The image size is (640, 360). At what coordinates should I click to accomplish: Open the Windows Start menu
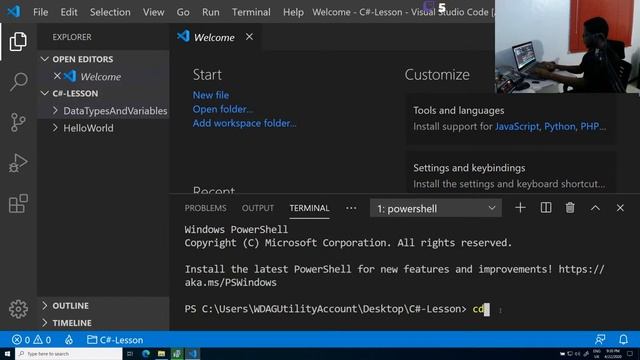(7, 353)
